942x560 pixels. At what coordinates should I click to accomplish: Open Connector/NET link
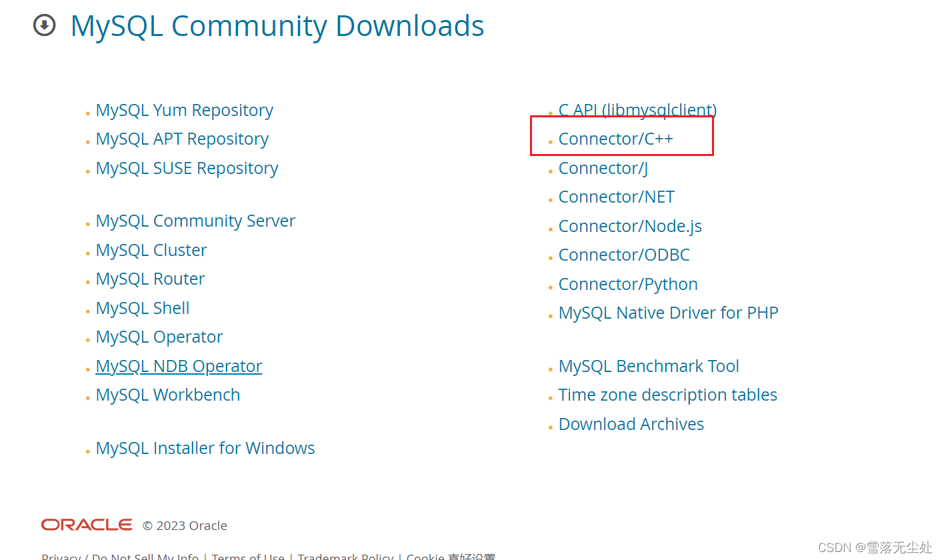pyautogui.click(x=617, y=197)
